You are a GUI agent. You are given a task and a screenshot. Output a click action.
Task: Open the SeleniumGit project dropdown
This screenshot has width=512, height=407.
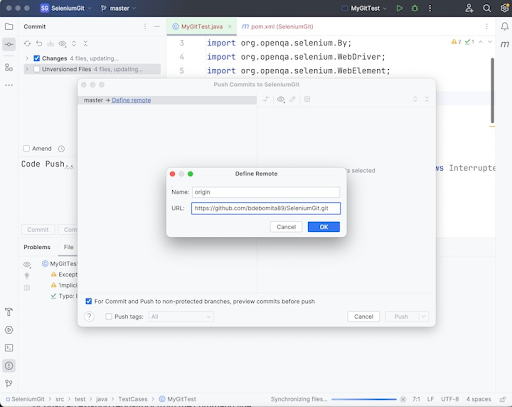(x=66, y=8)
